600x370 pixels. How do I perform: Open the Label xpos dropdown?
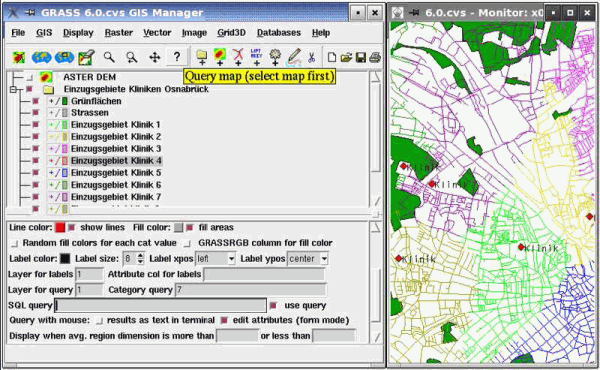(x=231, y=259)
